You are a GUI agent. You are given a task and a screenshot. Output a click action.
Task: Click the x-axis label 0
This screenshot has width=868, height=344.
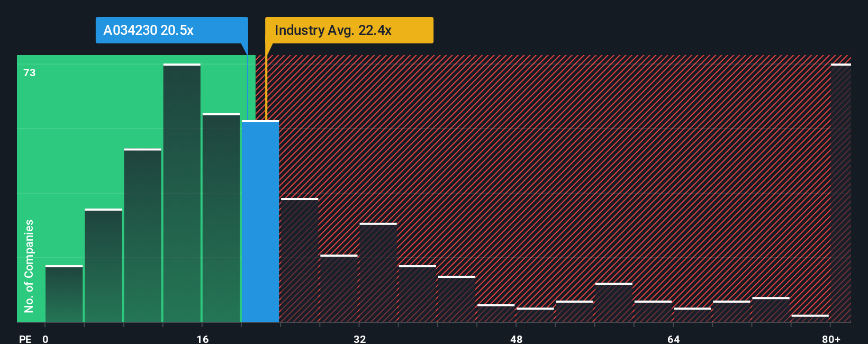[x=46, y=339]
